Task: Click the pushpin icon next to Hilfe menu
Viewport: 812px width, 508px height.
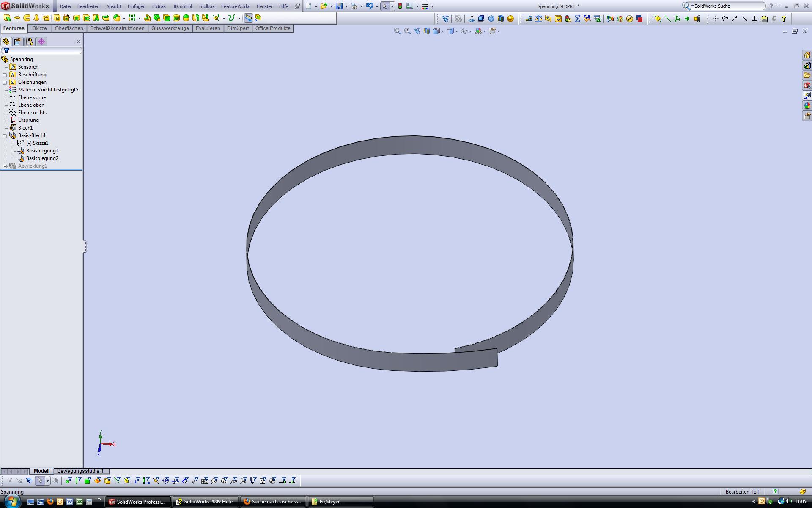Action: [297, 6]
